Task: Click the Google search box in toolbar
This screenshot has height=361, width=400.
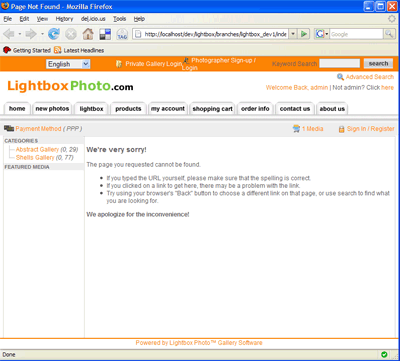Action: click(356, 34)
